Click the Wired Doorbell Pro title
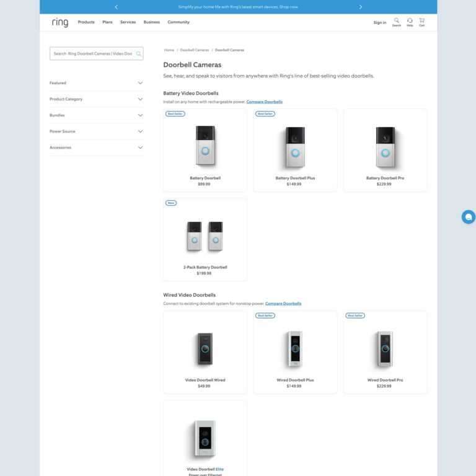Viewport: 476px width, 476px height. click(386, 380)
